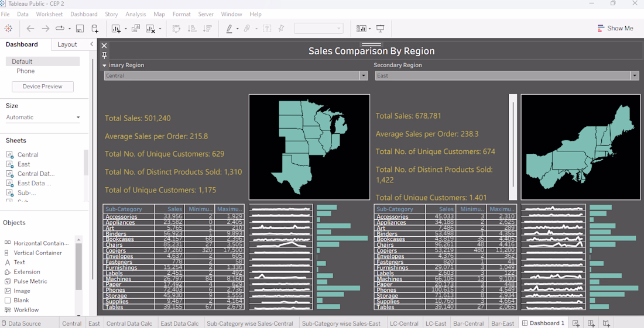Click the Device Preview button
The height and width of the screenshot is (328, 644).
43,87
